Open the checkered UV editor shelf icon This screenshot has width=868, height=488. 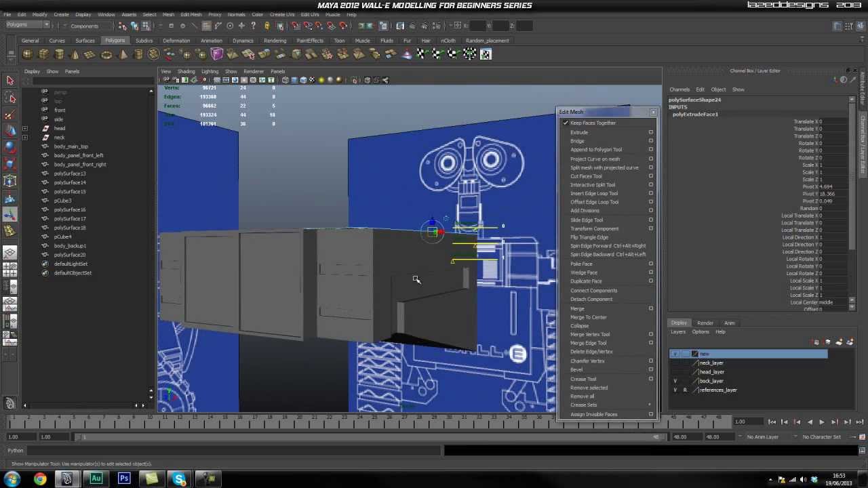point(486,54)
